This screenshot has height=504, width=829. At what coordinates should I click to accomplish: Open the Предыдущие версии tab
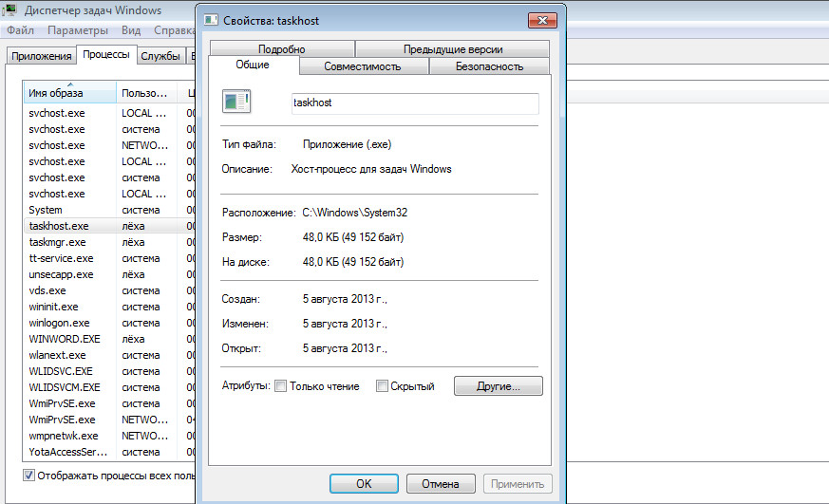pos(453,49)
